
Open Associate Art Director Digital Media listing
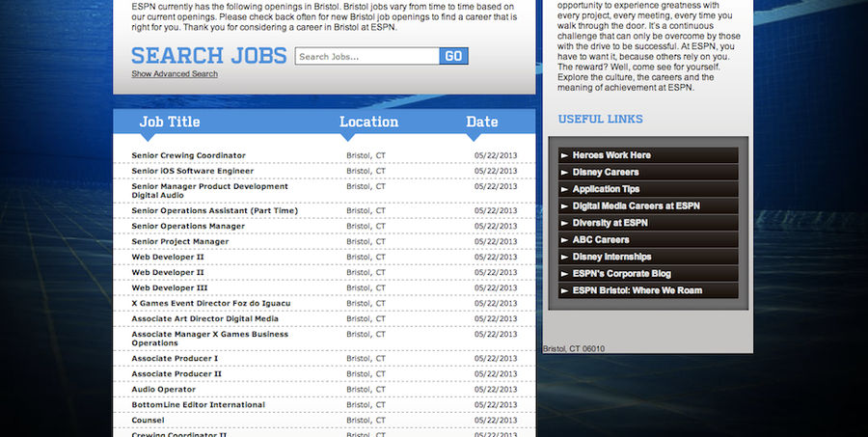pyautogui.click(x=204, y=319)
